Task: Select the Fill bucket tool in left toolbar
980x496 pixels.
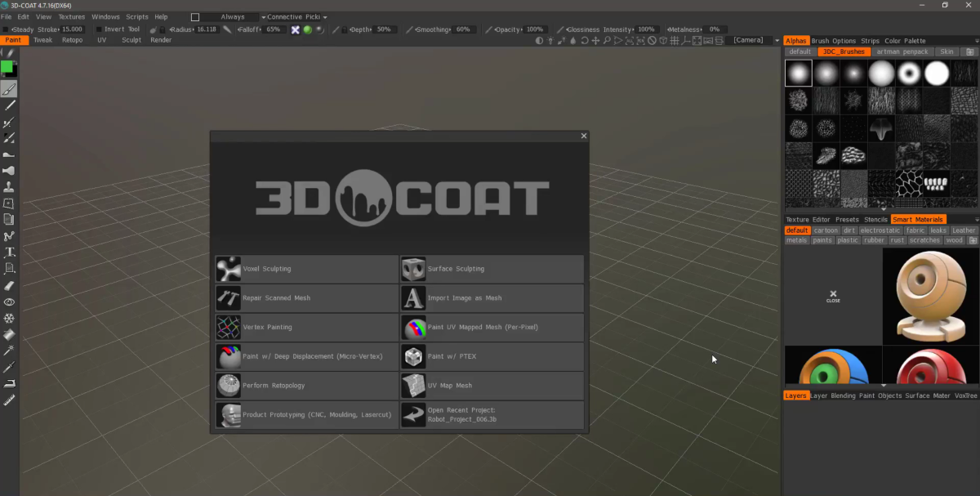Action: pos(9,334)
